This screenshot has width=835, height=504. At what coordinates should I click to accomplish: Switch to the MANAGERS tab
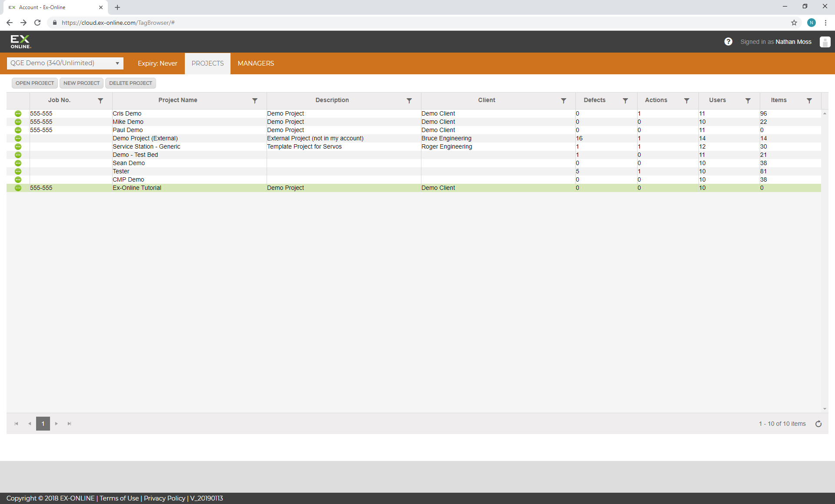pyautogui.click(x=256, y=63)
